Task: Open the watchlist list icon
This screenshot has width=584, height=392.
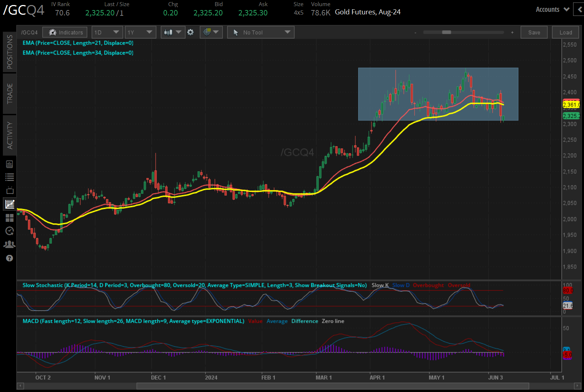Action: pyautogui.click(x=10, y=177)
